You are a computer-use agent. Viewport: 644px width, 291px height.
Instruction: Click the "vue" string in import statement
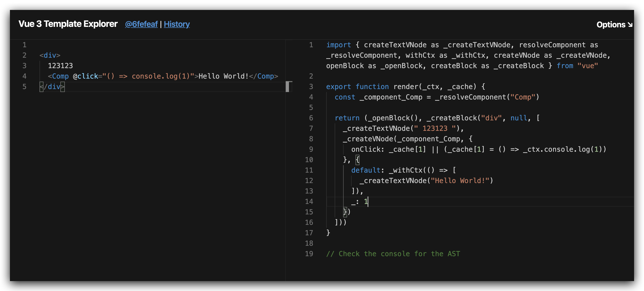[x=588, y=66]
